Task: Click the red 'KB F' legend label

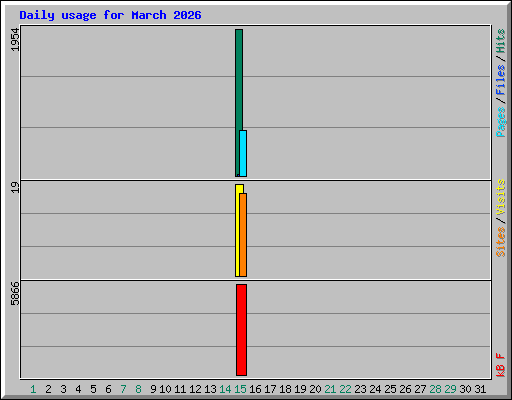Action: click(x=501, y=365)
